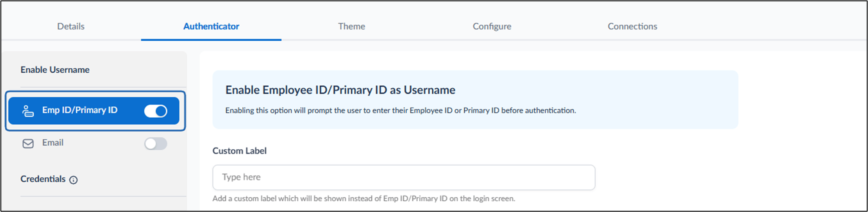Go to the Configure tab
The width and height of the screenshot is (868, 212).
[x=492, y=26]
